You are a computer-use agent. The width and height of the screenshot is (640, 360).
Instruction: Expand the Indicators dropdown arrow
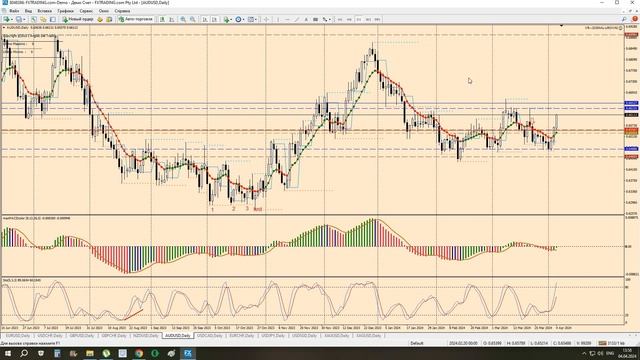click(231, 19)
